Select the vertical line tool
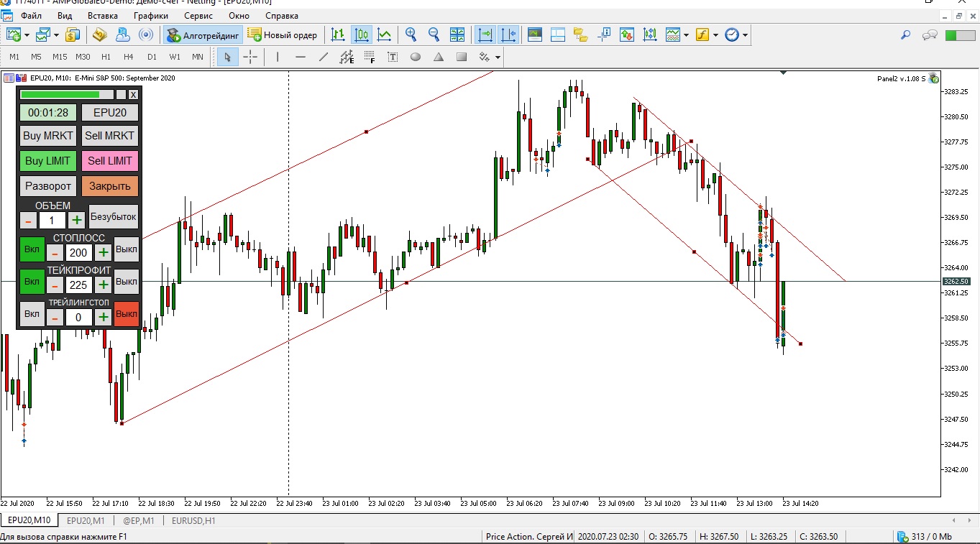The width and height of the screenshot is (980, 544). pos(278,57)
